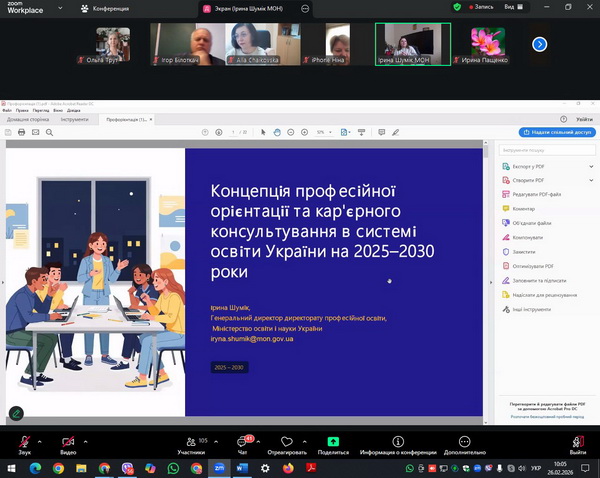Open the Участники participants panel

pos(190,441)
